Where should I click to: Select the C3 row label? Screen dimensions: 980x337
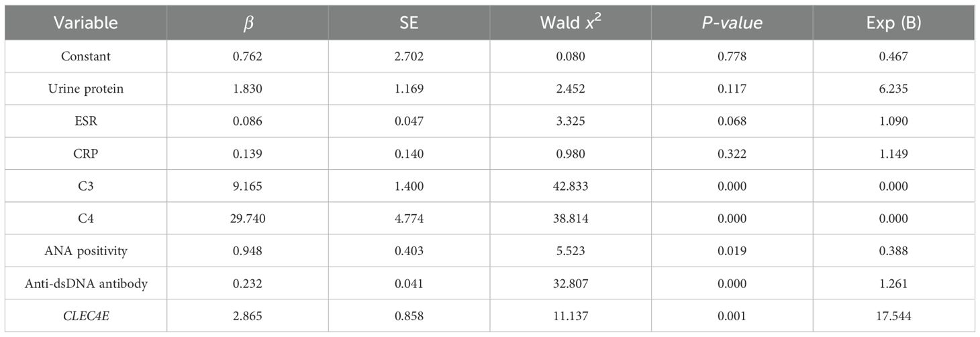[87, 187]
